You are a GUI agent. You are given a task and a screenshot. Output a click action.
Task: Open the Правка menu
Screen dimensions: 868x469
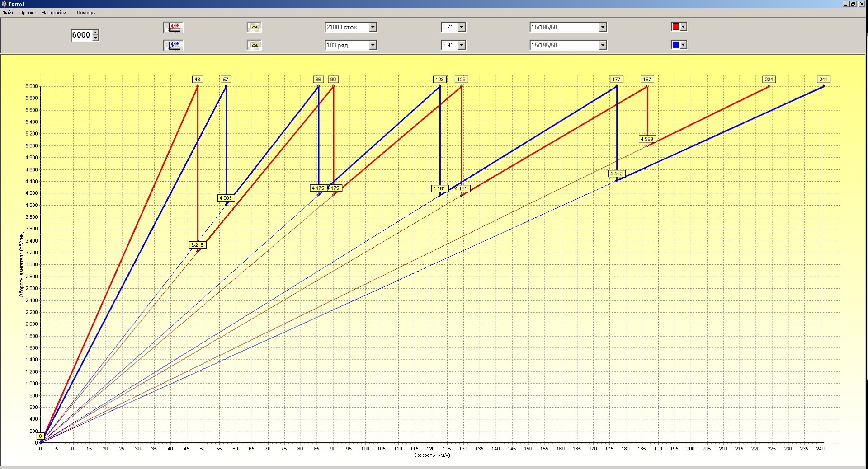pyautogui.click(x=28, y=13)
